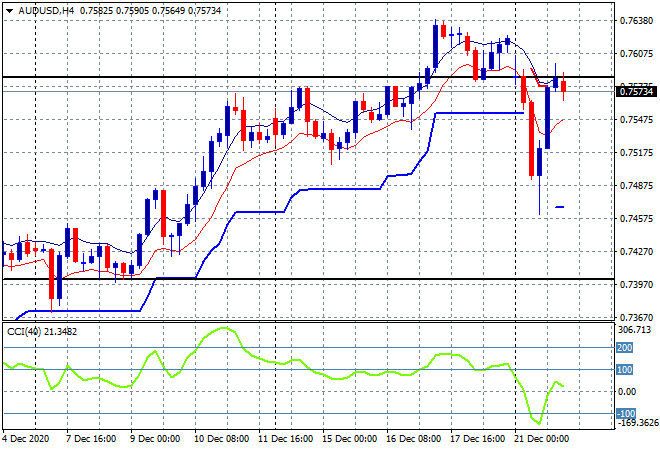660x450 pixels.
Task: Select the 0.74270 price axis label
Action: (636, 251)
